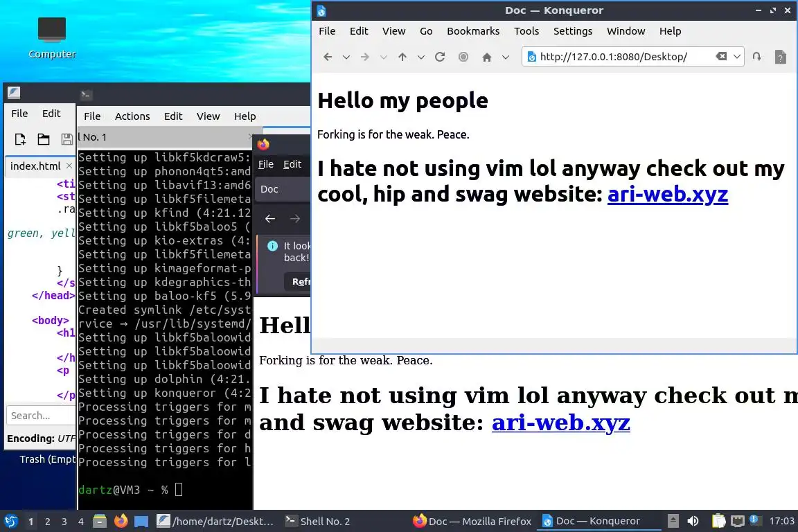Click the document question mark icon in Konqueror
Screen dimensions: 798x532
click(x=780, y=57)
